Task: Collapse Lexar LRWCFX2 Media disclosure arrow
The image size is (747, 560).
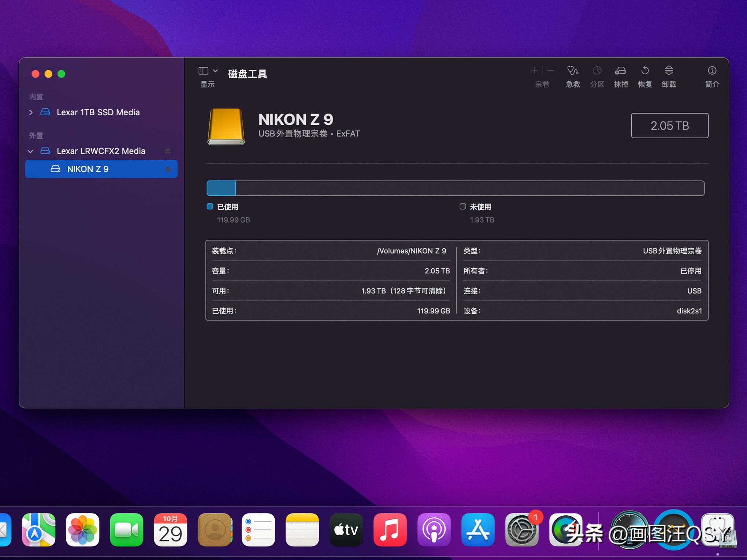Action: click(x=31, y=151)
